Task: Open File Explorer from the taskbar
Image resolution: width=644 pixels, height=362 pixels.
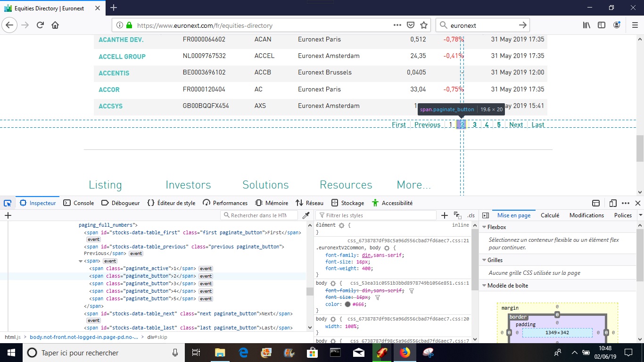Action: [x=220, y=353]
